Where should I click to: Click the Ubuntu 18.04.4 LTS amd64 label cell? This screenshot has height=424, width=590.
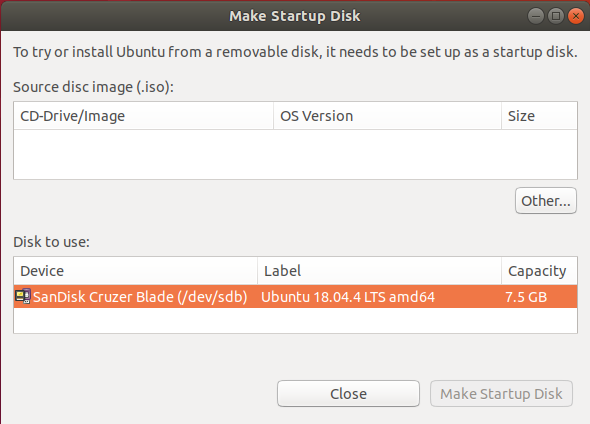(348, 297)
